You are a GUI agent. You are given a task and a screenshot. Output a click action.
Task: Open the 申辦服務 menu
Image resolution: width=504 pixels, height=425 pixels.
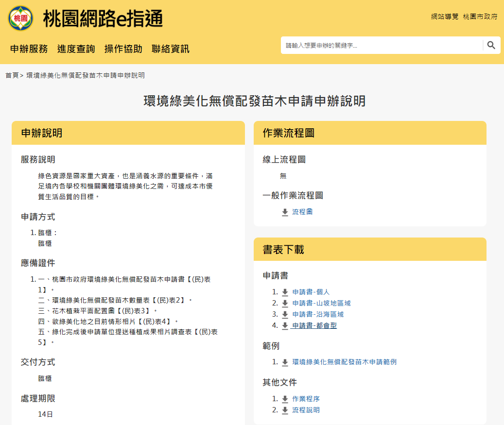pos(29,49)
